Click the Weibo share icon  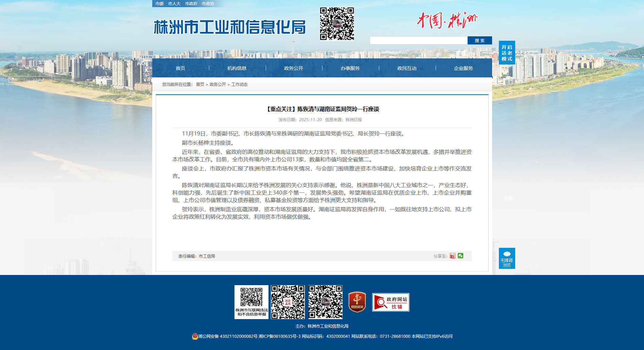click(452, 256)
